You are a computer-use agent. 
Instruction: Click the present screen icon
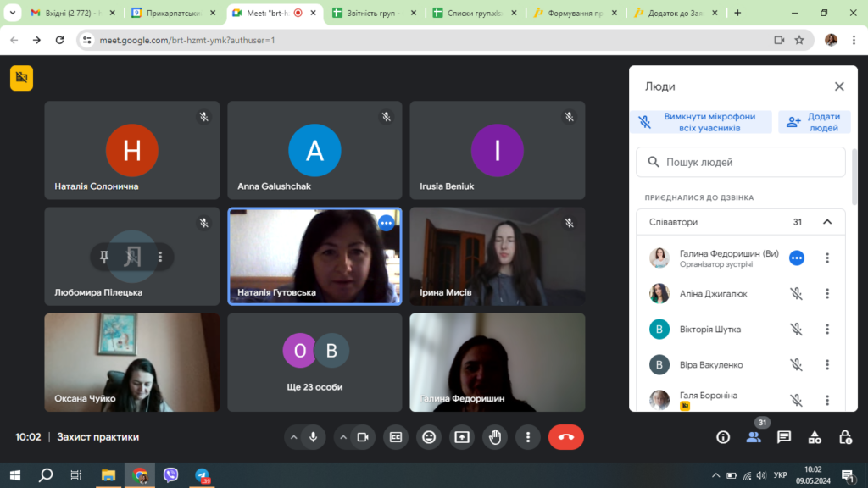pos(462,437)
